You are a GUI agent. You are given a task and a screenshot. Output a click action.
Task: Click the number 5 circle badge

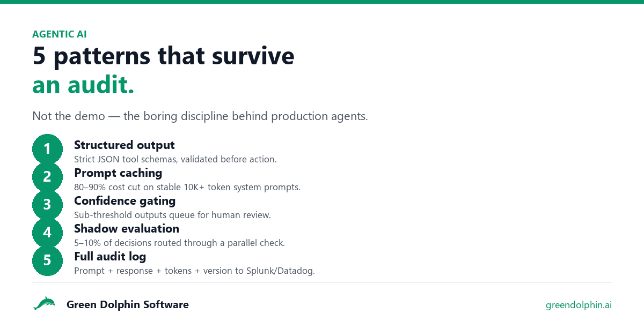[47, 260]
